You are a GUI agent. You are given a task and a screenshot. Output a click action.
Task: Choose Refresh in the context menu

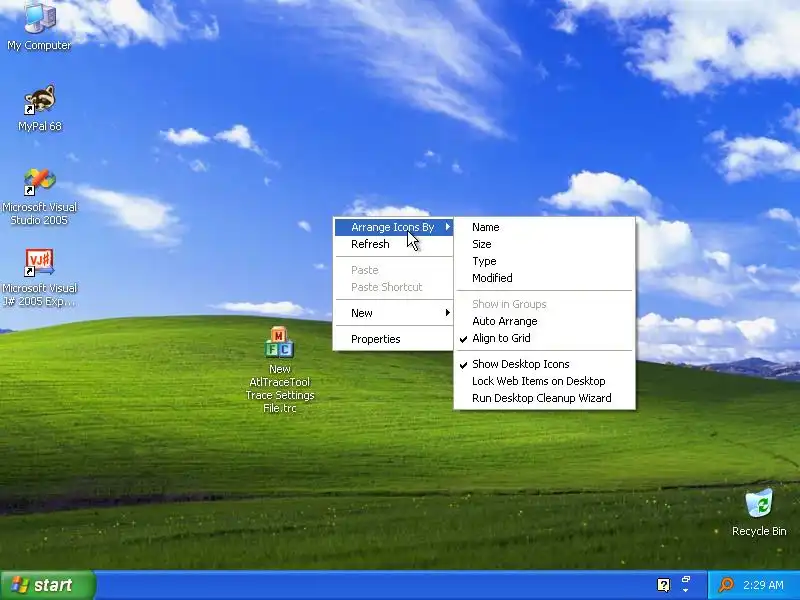click(393, 244)
